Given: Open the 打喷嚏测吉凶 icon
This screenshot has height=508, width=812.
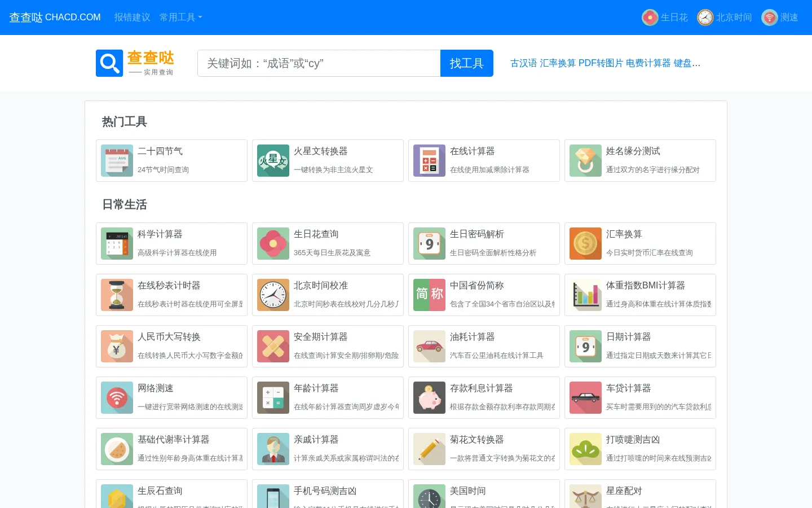Looking at the screenshot, I should 586,449.
